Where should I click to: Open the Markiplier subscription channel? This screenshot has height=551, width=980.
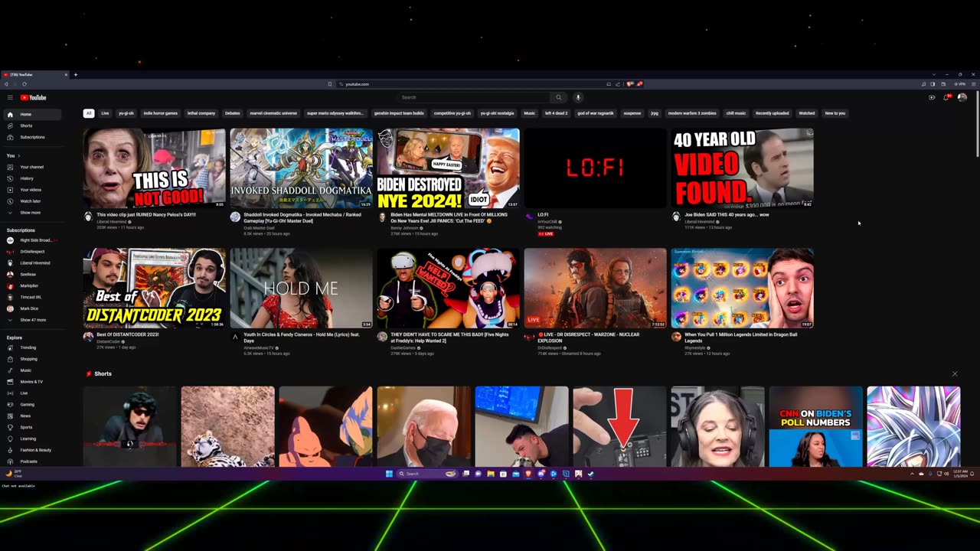(x=33, y=285)
